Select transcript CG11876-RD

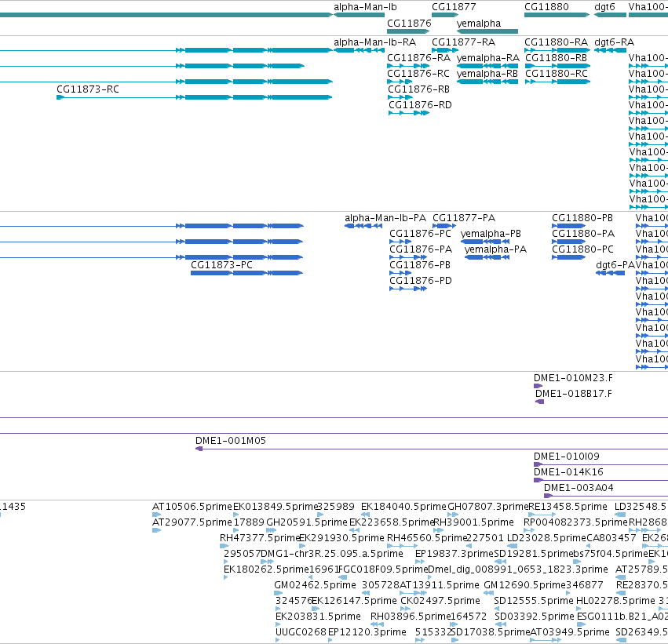tap(420, 105)
